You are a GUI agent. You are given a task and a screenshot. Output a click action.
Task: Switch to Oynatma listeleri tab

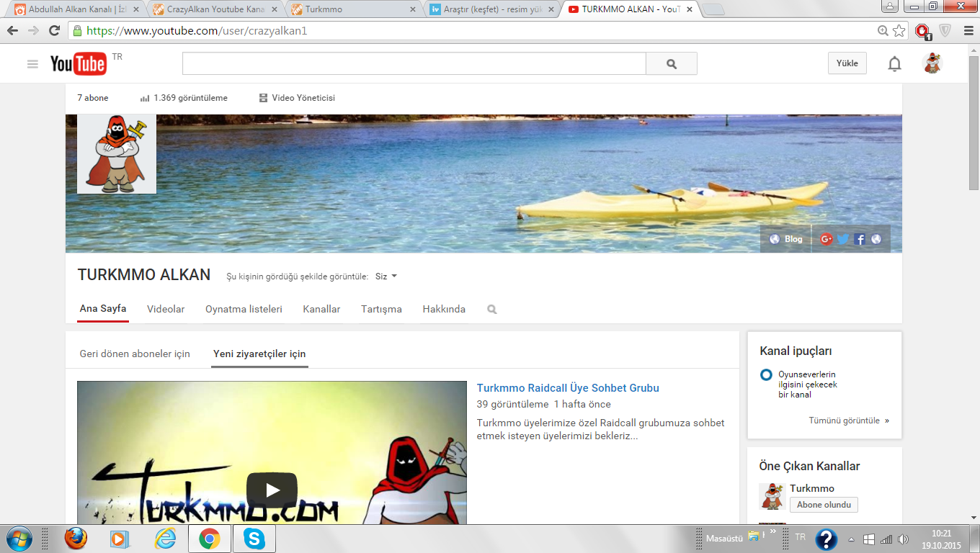(x=244, y=309)
